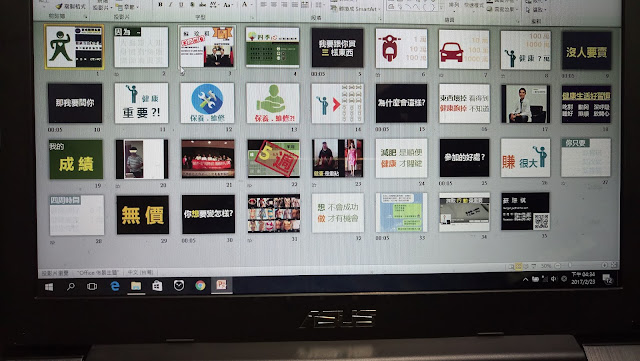Select slide 35 with QR code
The width and height of the screenshot is (640, 361).
[525, 212]
